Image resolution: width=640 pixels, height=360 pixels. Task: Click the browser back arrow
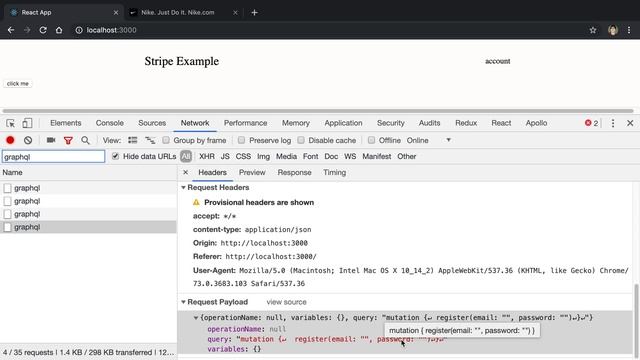click(11, 30)
